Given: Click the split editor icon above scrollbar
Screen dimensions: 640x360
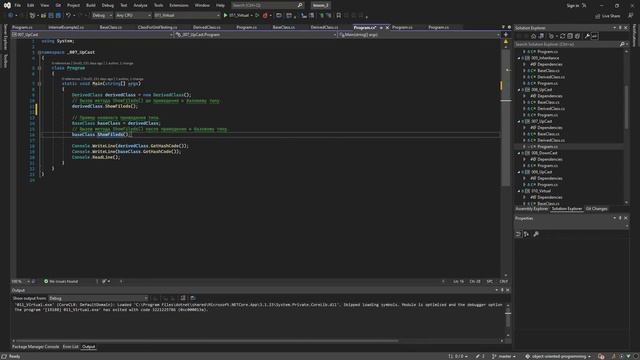Looking at the screenshot, I should click(x=506, y=35).
